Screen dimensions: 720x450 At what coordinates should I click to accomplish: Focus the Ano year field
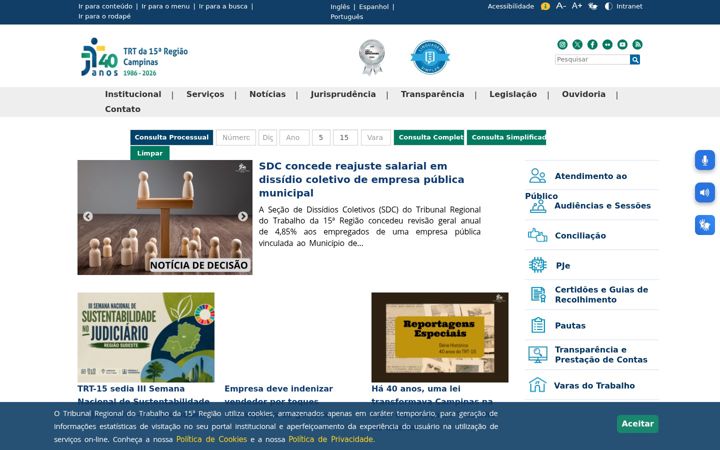[x=294, y=137]
